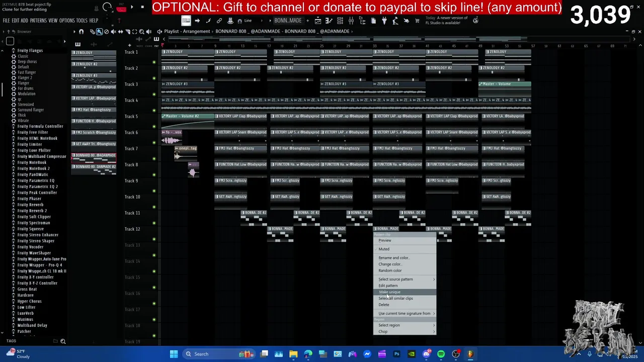Image resolution: width=644 pixels, height=362 pixels.
Task: Add new pattern with plus button
Action: [x=308, y=21]
